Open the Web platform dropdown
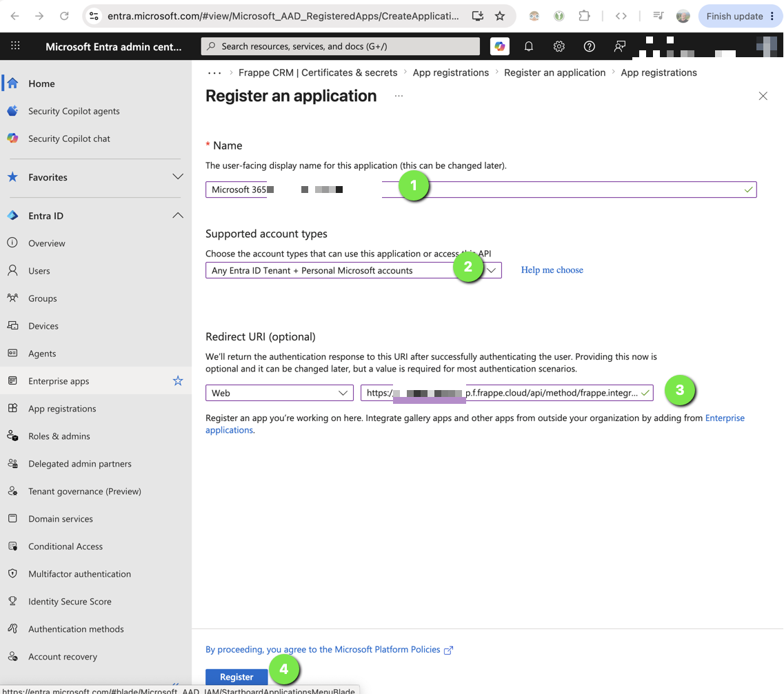The width and height of the screenshot is (784, 694). [x=279, y=393]
